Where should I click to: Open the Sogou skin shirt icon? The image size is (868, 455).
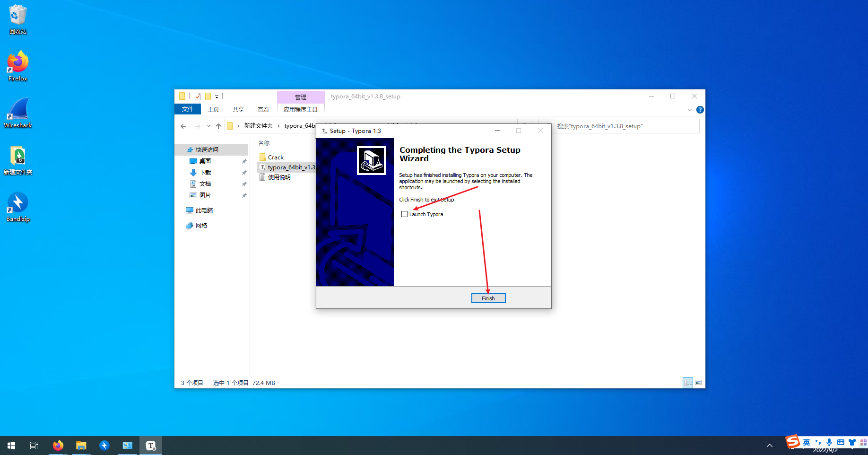pyautogui.click(x=852, y=442)
